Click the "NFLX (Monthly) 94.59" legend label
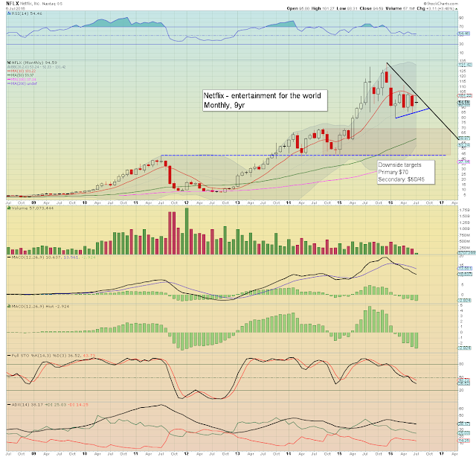 (34, 63)
